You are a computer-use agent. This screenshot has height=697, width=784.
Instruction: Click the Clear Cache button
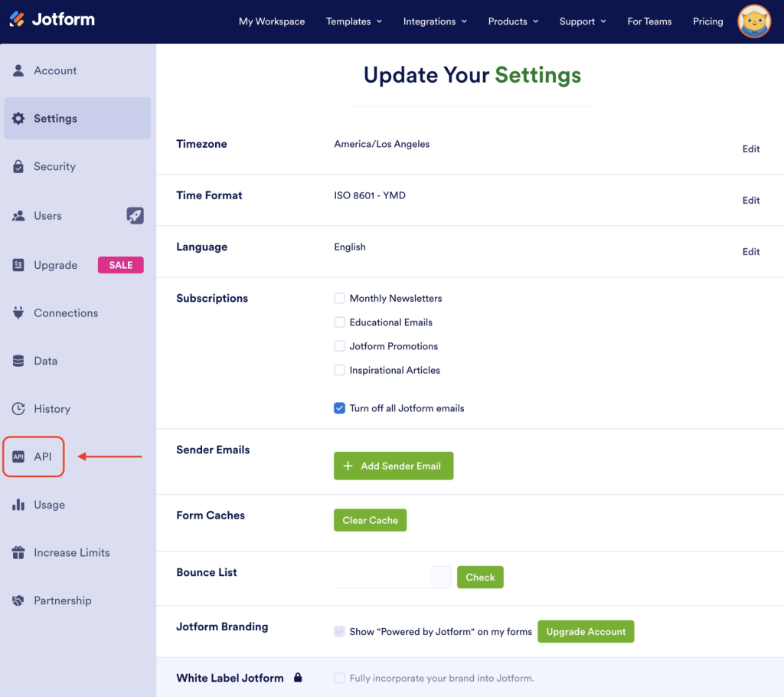click(x=370, y=520)
